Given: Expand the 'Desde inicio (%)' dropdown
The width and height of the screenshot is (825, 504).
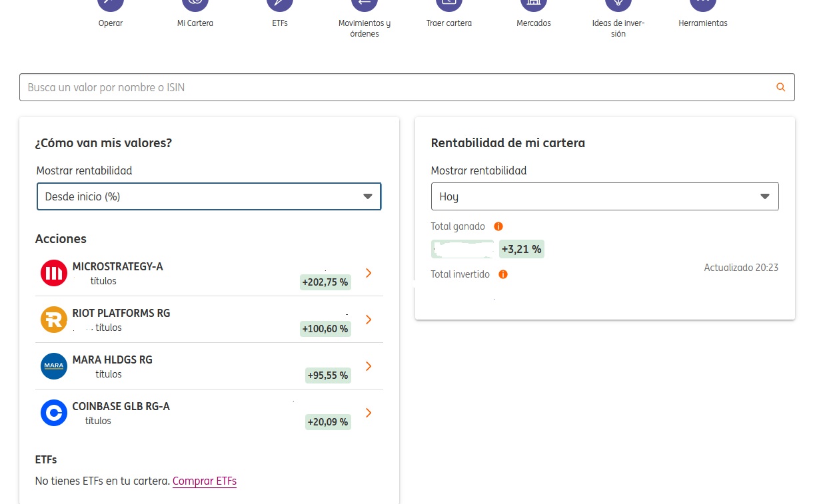Looking at the screenshot, I should click(209, 197).
